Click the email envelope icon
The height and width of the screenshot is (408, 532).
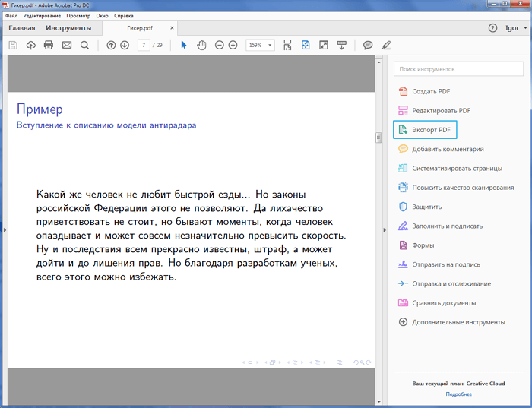(x=67, y=46)
